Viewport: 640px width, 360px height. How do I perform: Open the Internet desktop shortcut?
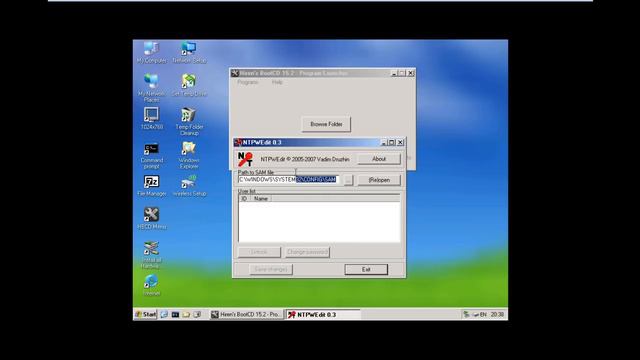click(151, 285)
